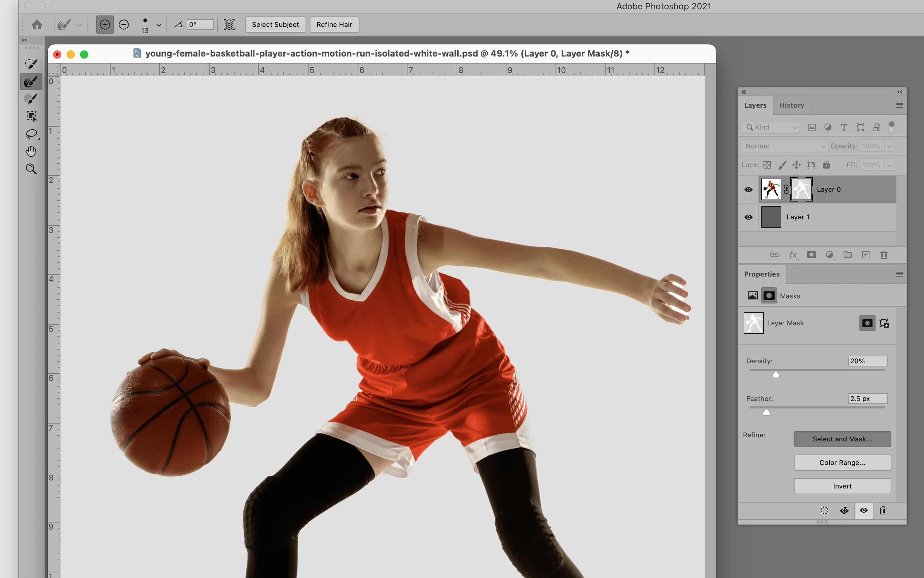Select the Zoom tool
The height and width of the screenshot is (578, 924).
coord(31,169)
